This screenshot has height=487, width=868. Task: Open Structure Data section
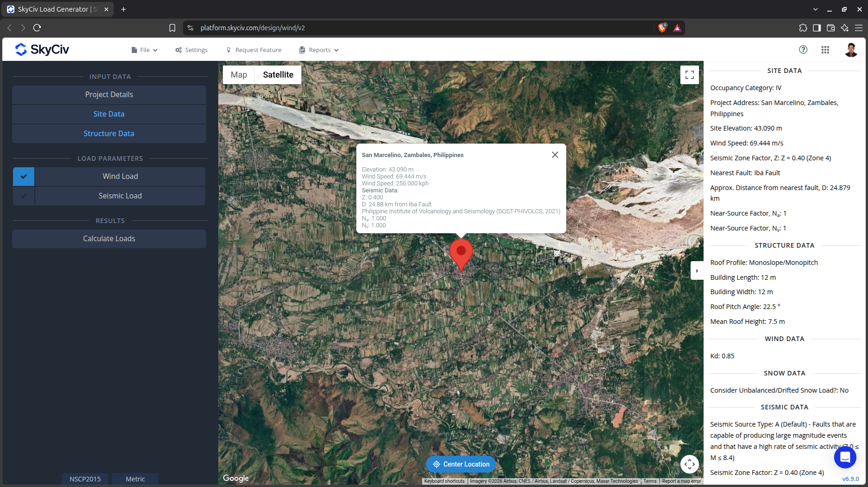109,133
